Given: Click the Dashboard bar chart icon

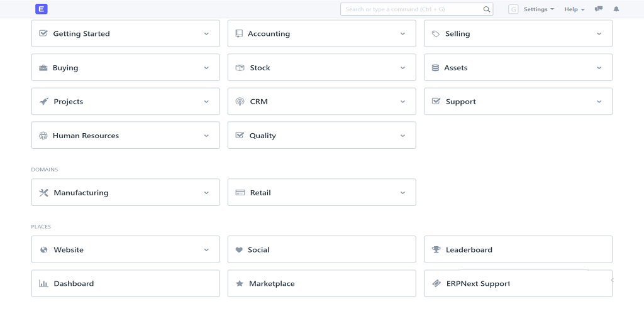Looking at the screenshot, I should (x=43, y=284).
